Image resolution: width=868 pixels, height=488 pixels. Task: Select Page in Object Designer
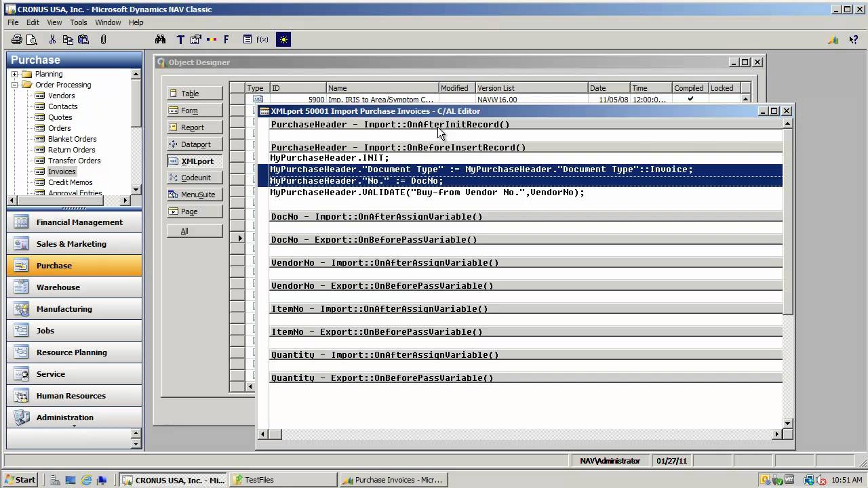[x=195, y=211]
